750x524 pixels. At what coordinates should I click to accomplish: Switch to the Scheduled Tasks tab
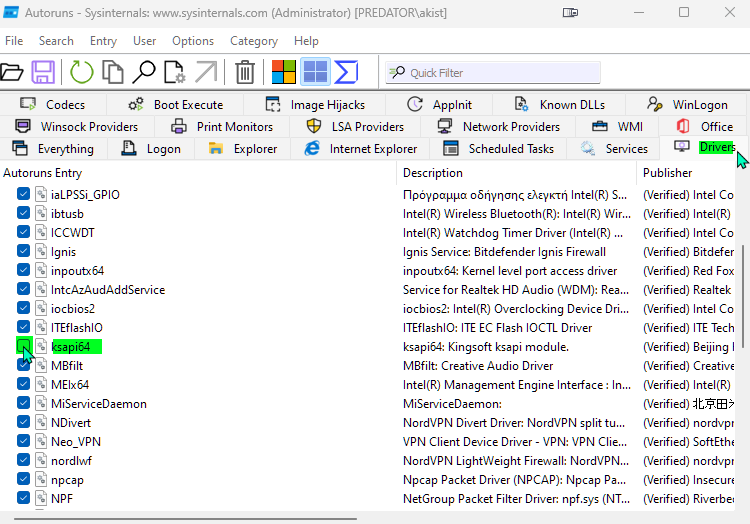pyautogui.click(x=498, y=149)
